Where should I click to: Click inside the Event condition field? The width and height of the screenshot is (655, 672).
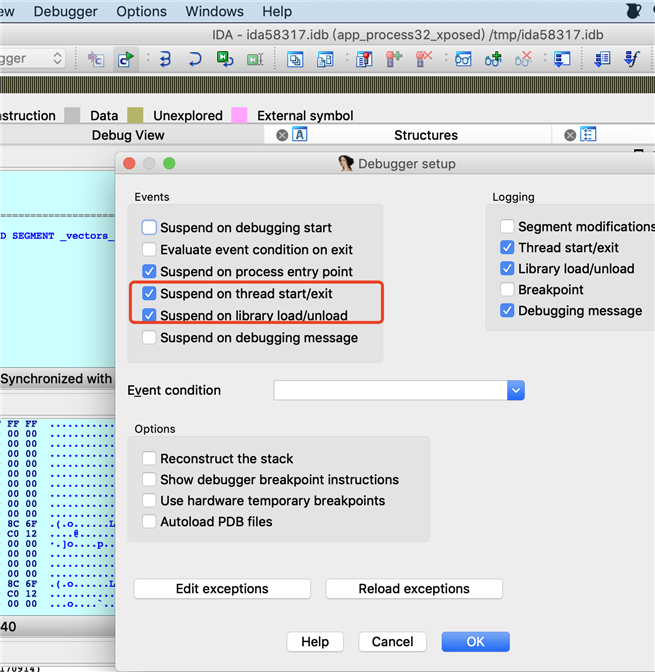391,390
